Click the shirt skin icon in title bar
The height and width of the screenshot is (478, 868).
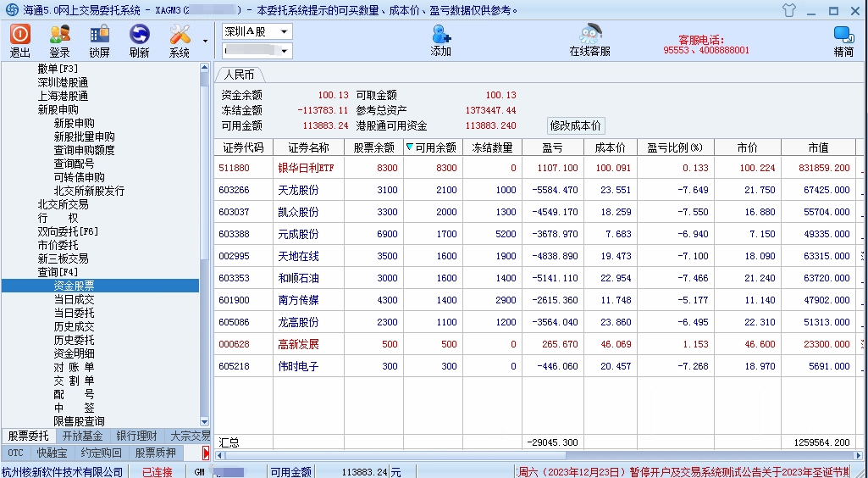pos(788,10)
